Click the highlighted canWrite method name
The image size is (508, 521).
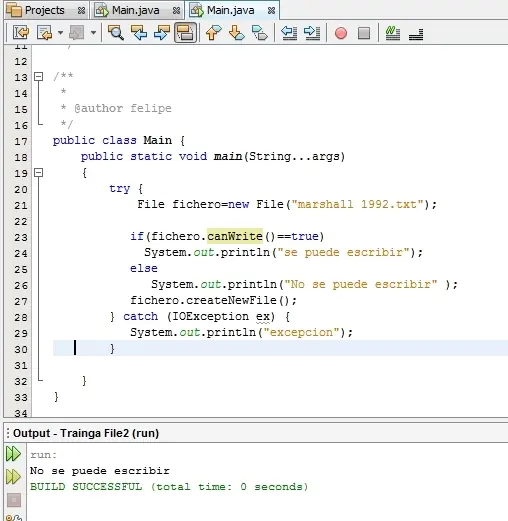point(235,236)
